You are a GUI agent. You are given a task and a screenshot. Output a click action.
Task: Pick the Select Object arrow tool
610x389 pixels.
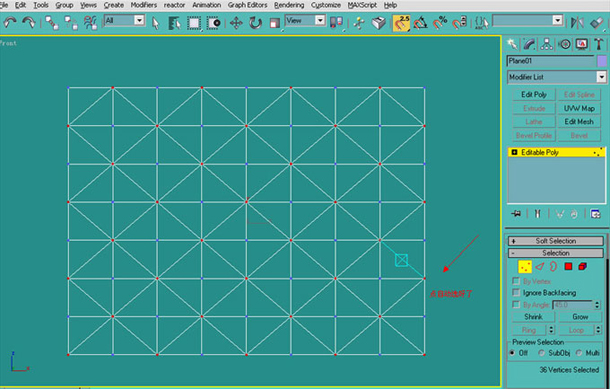coord(156,23)
